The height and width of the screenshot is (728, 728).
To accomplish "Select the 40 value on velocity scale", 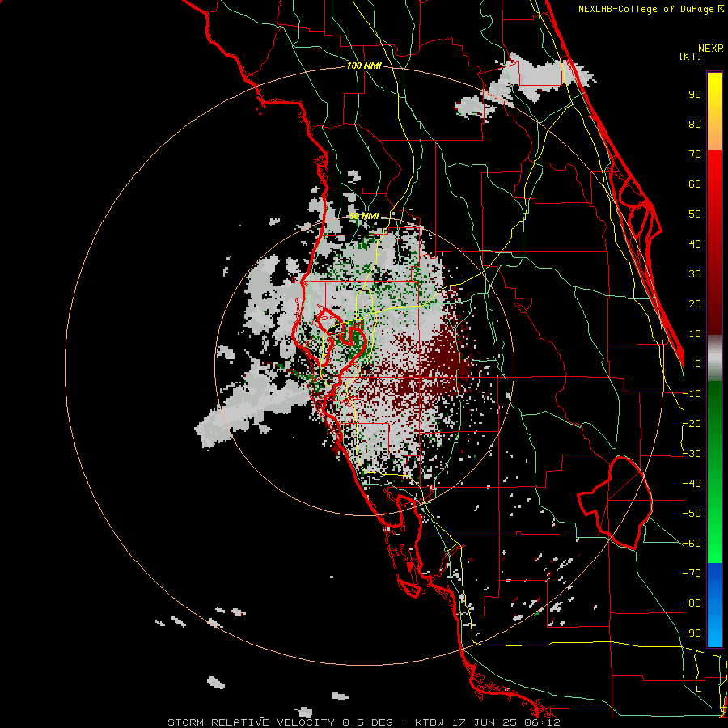I will pos(695,244).
